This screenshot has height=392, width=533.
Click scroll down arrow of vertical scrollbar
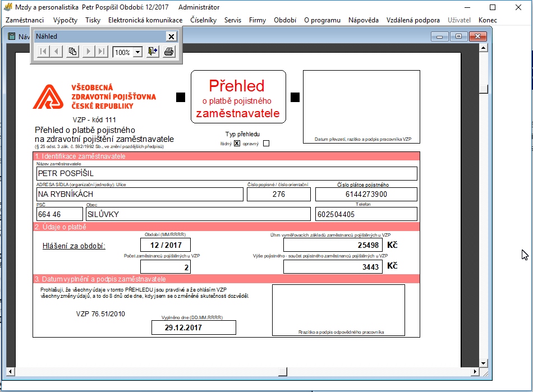[484, 363]
